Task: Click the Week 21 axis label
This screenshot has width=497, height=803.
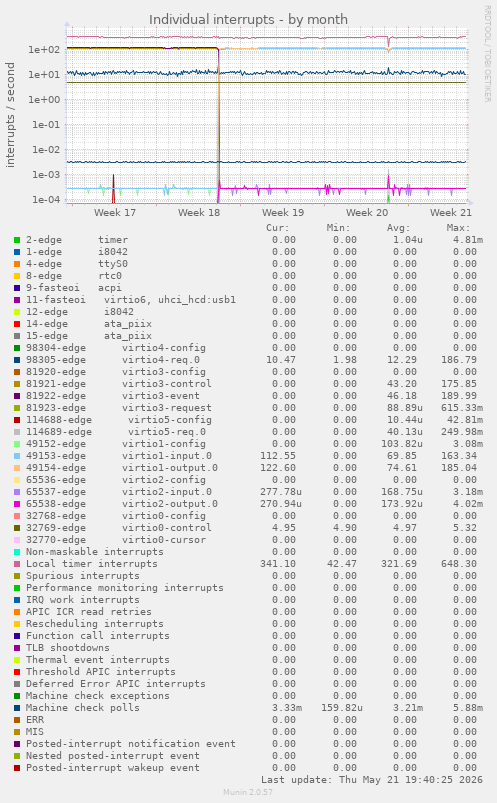Action: pos(451,213)
